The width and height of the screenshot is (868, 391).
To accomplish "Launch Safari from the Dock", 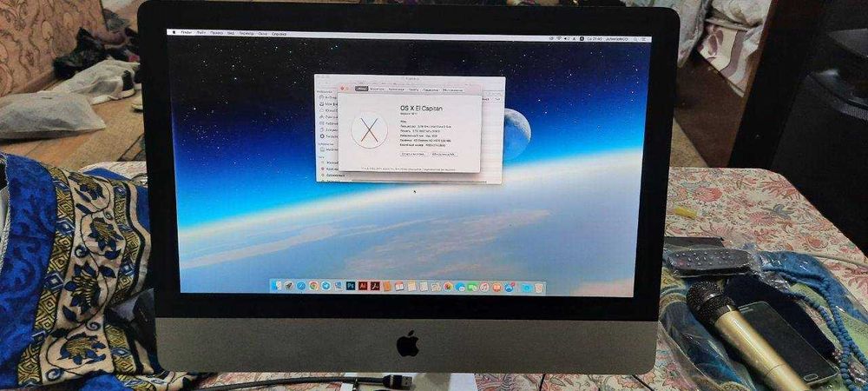I will [x=301, y=286].
